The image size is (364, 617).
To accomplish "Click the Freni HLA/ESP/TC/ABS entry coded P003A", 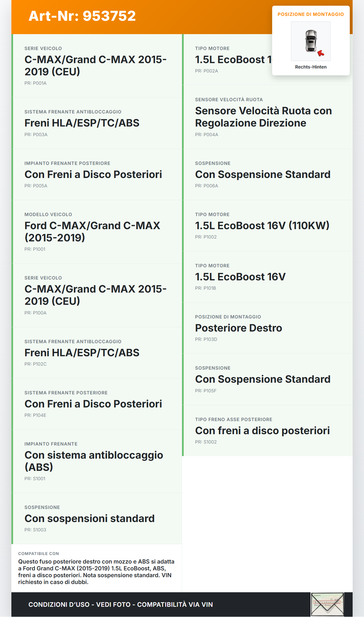I will (x=82, y=123).
